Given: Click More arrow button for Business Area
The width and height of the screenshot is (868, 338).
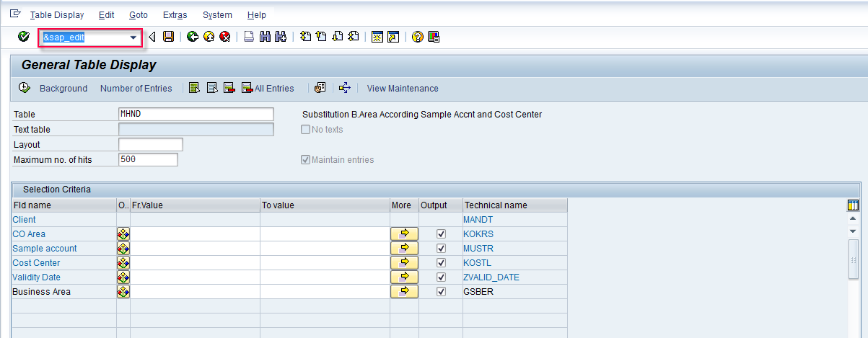Looking at the screenshot, I should tap(405, 292).
